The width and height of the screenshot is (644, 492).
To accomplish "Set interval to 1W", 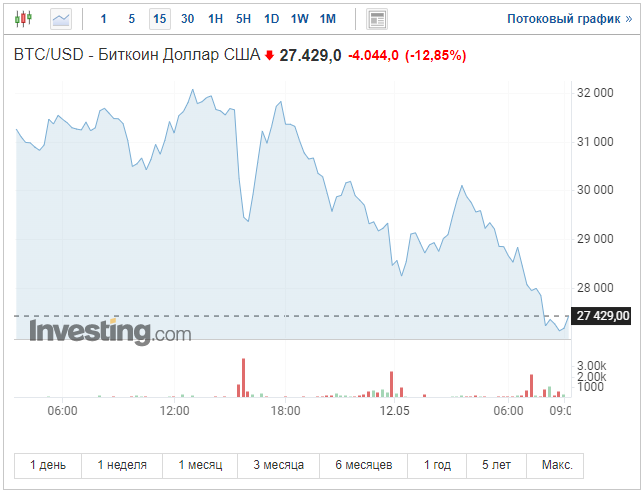I will [x=300, y=18].
